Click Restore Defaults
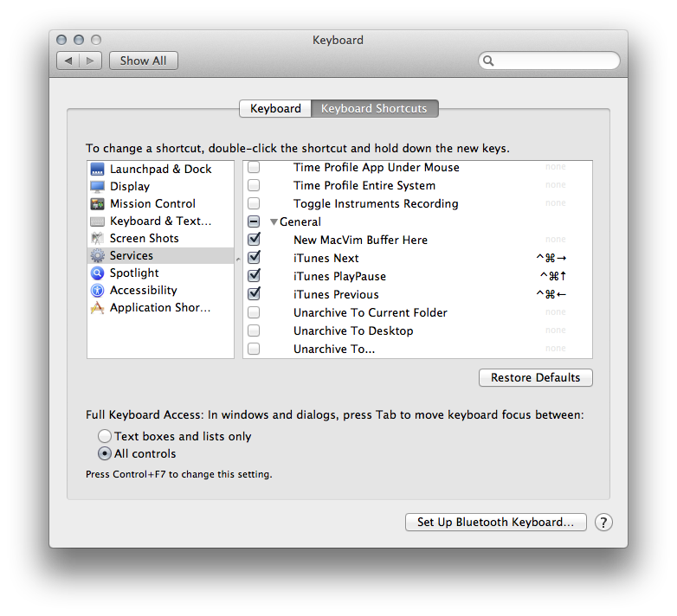Image resolution: width=677 pixels, height=616 pixels. 535,377
